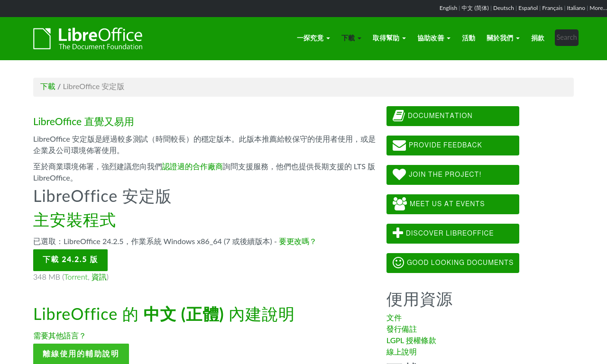This screenshot has height=364, width=607.
Task: Click the smiley icon beside Good Looking Documents
Action: [x=398, y=263]
